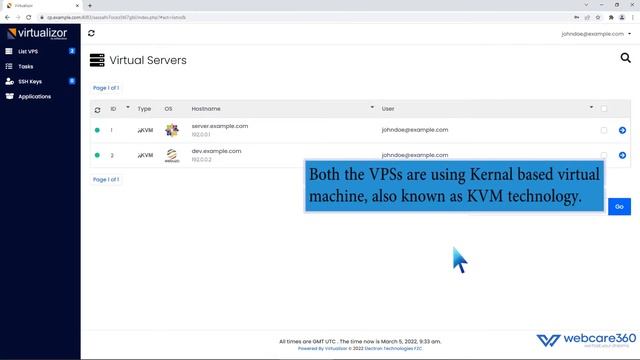Click the User column header
The height and width of the screenshot is (360, 640).
388,109
